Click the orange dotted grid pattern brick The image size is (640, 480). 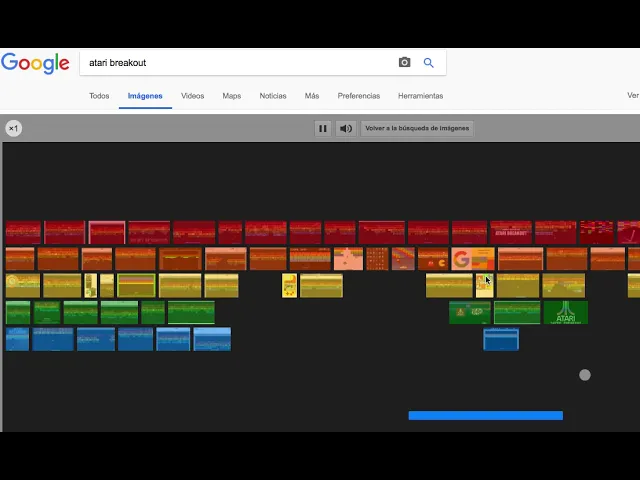377,259
